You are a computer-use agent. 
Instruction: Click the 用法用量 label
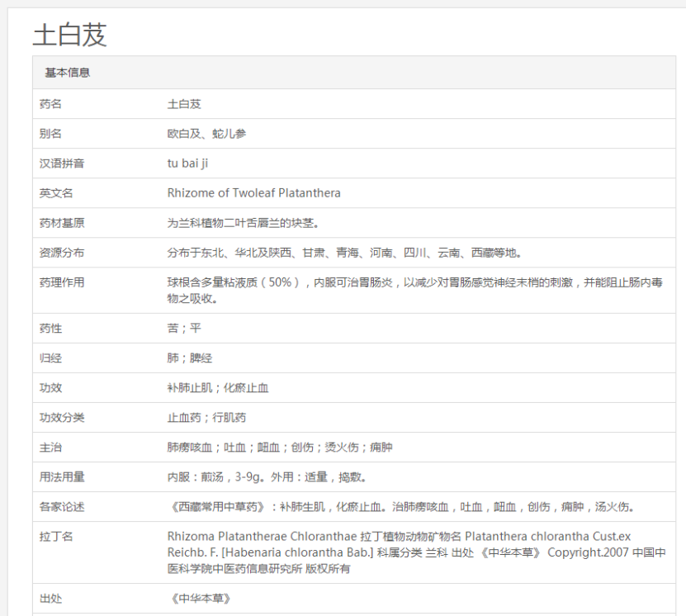point(62,477)
